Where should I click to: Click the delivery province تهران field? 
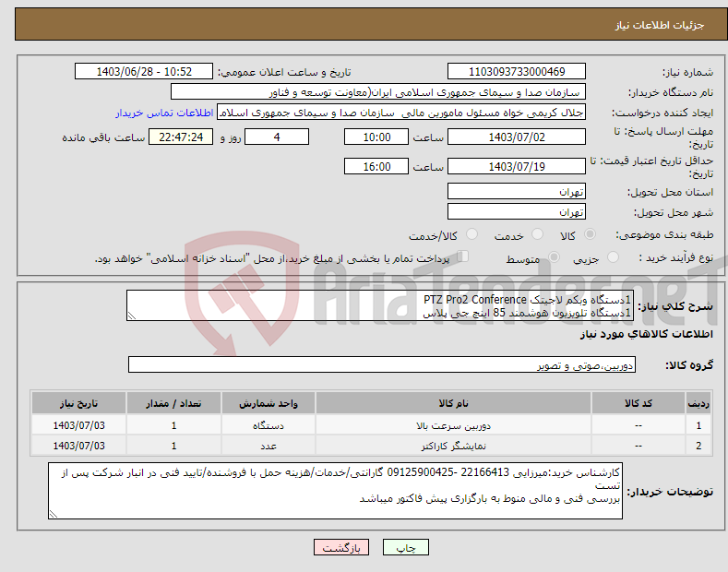(517, 191)
